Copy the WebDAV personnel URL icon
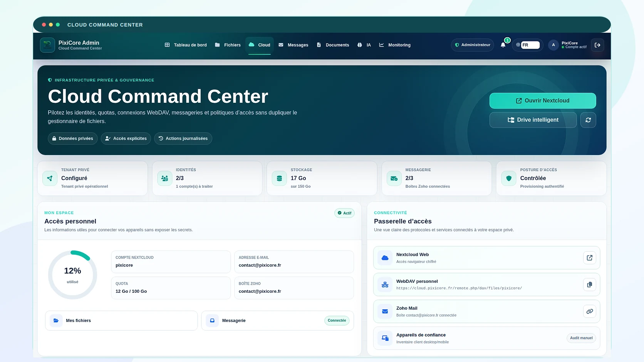 590,285
